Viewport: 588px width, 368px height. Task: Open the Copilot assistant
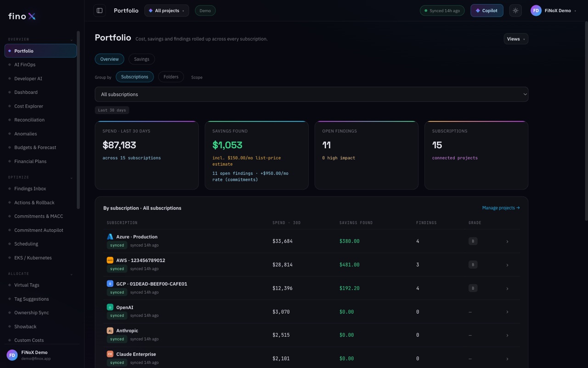[x=486, y=11]
